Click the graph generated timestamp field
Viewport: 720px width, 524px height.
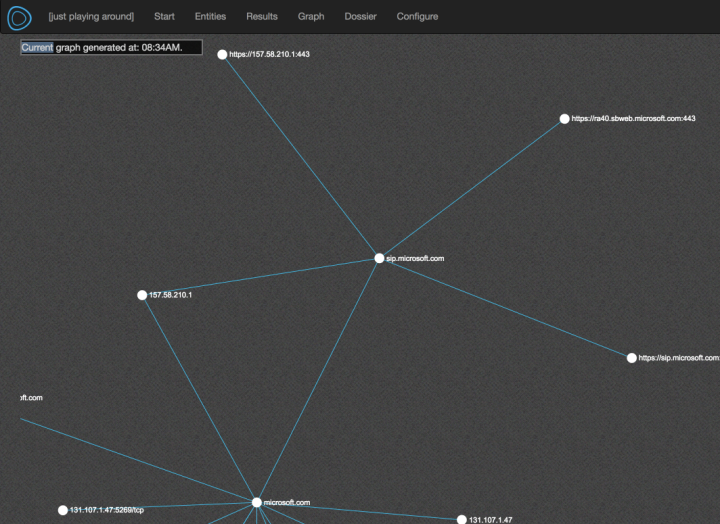111,48
